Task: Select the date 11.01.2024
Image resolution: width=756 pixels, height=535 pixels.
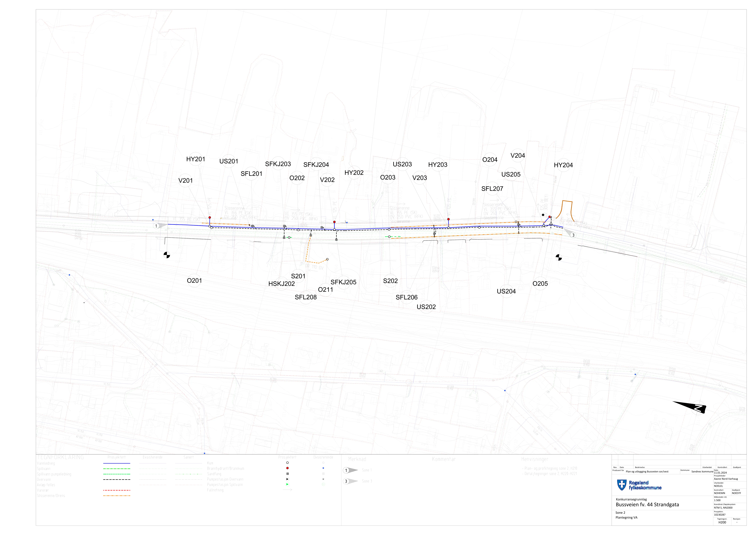Action: pyautogui.click(x=720, y=473)
